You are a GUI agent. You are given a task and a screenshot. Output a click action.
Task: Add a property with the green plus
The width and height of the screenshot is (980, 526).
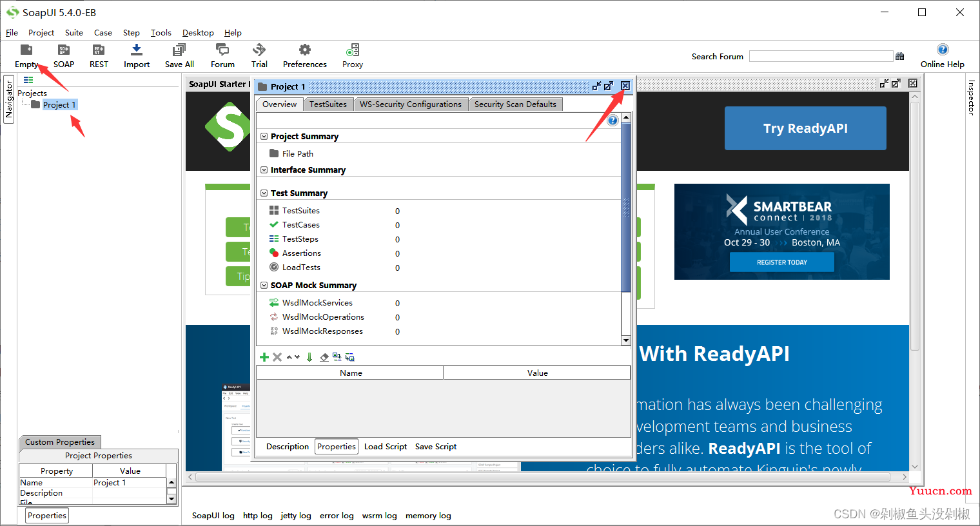click(264, 357)
